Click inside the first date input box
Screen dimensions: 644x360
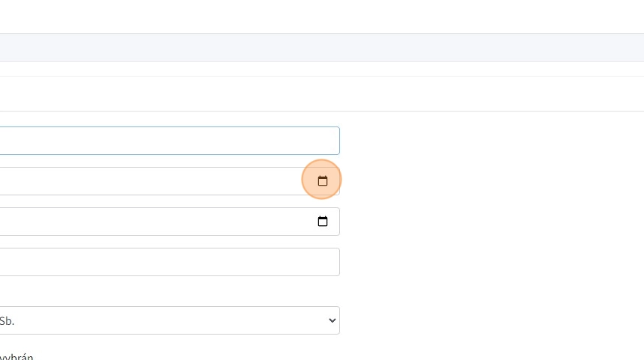pos(150,181)
